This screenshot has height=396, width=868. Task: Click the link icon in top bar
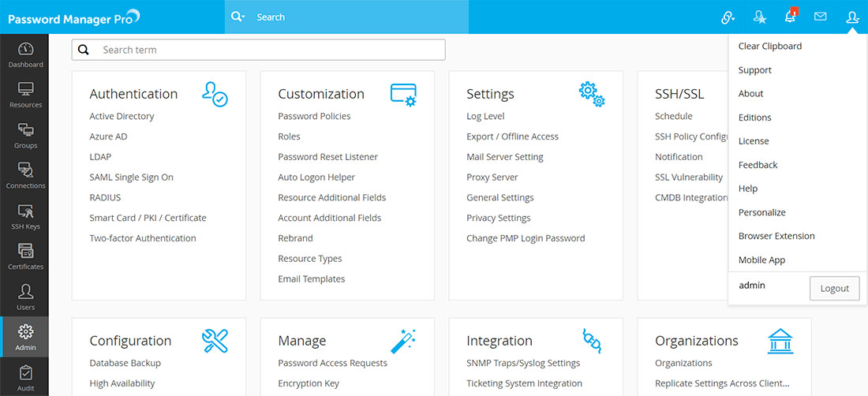pyautogui.click(x=728, y=17)
